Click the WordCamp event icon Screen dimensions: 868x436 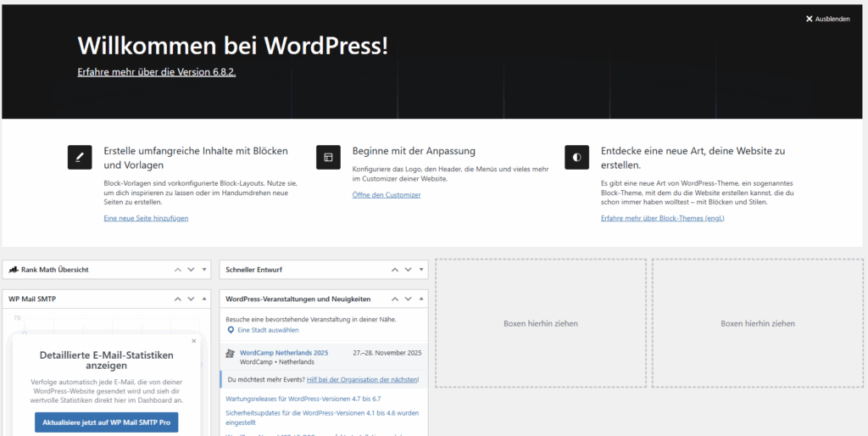(231, 354)
